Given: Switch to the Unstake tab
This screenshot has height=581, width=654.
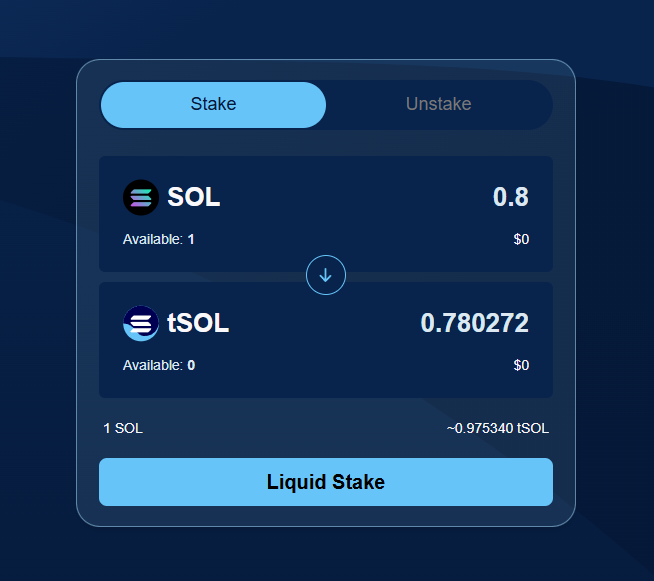Looking at the screenshot, I should 438,105.
